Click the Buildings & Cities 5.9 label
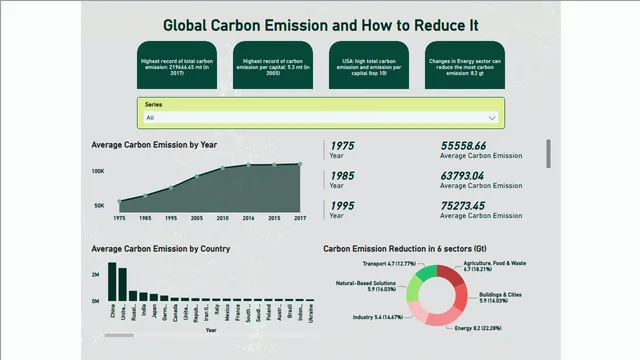This screenshot has width=640, height=360. coord(500,298)
